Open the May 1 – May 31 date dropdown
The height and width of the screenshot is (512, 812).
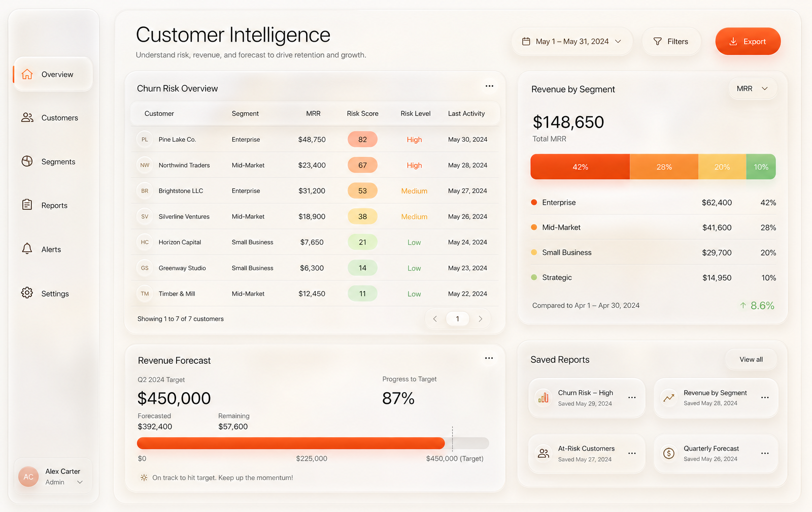pos(572,42)
